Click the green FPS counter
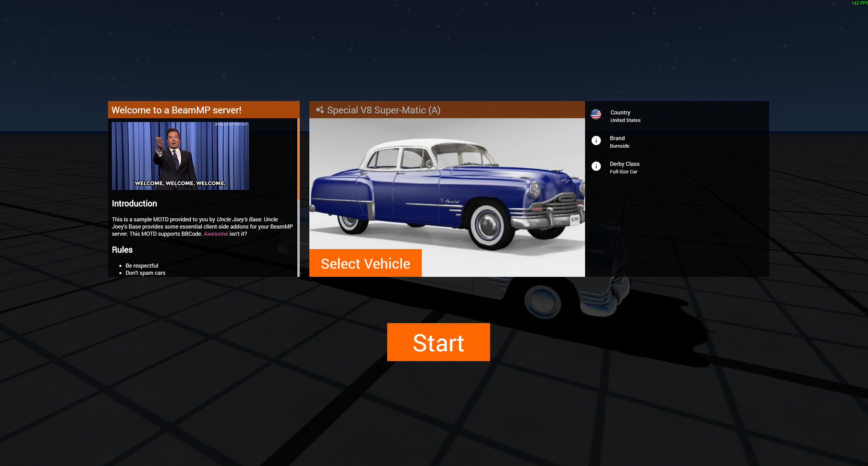 tap(859, 3)
